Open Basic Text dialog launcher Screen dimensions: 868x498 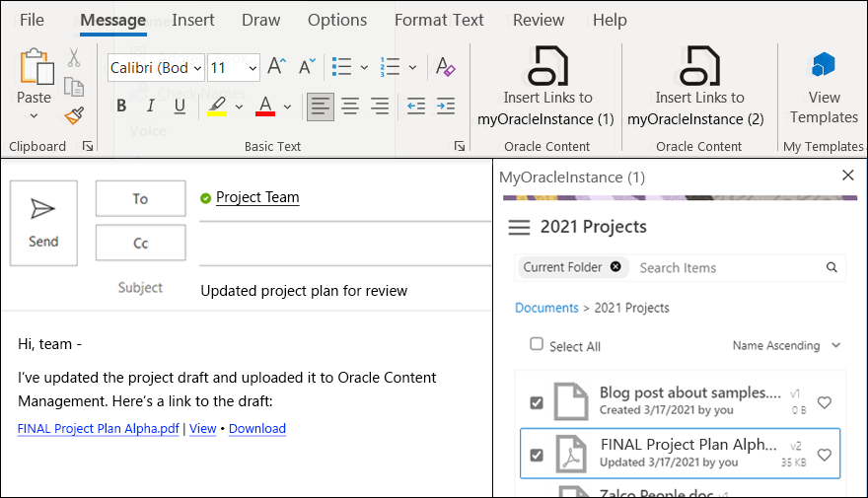pos(459,146)
